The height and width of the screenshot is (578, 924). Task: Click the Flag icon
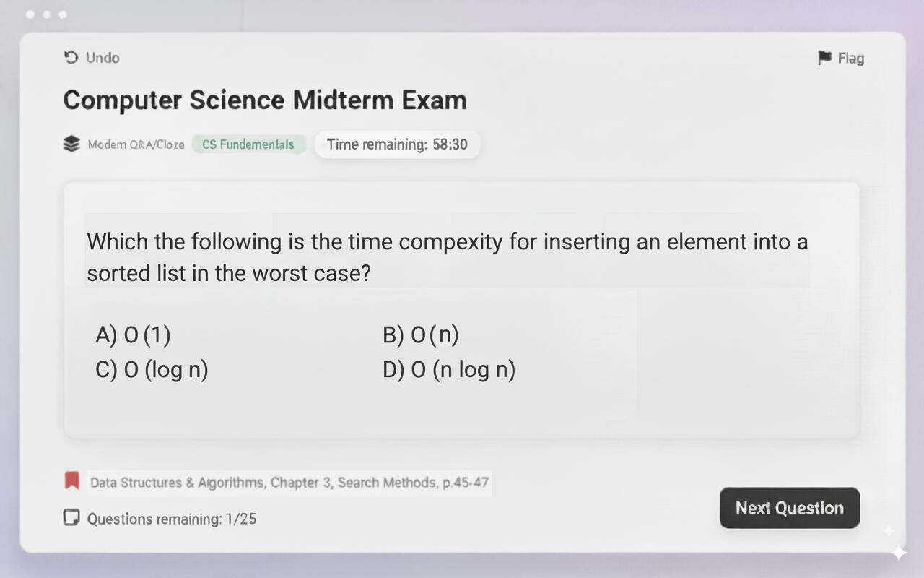point(824,58)
